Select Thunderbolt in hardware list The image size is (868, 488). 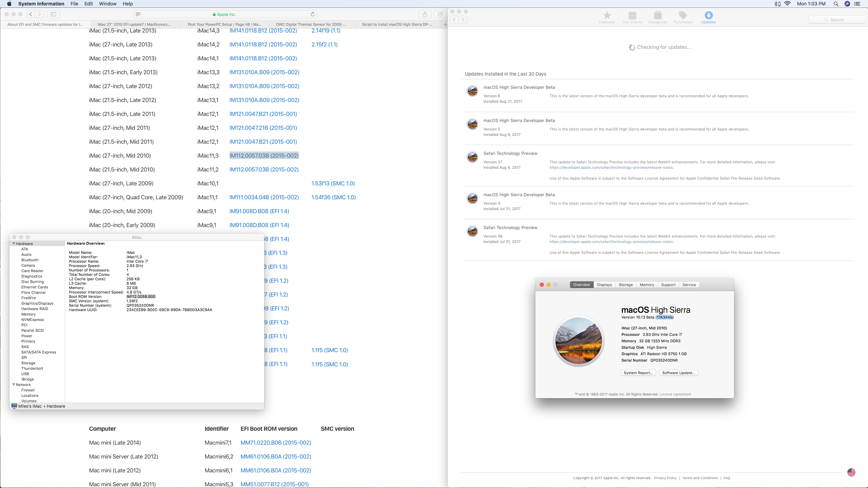click(32, 368)
